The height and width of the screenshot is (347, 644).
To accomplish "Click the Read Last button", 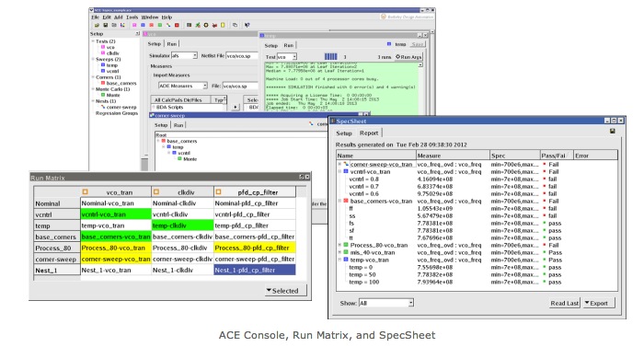I will [565, 303].
